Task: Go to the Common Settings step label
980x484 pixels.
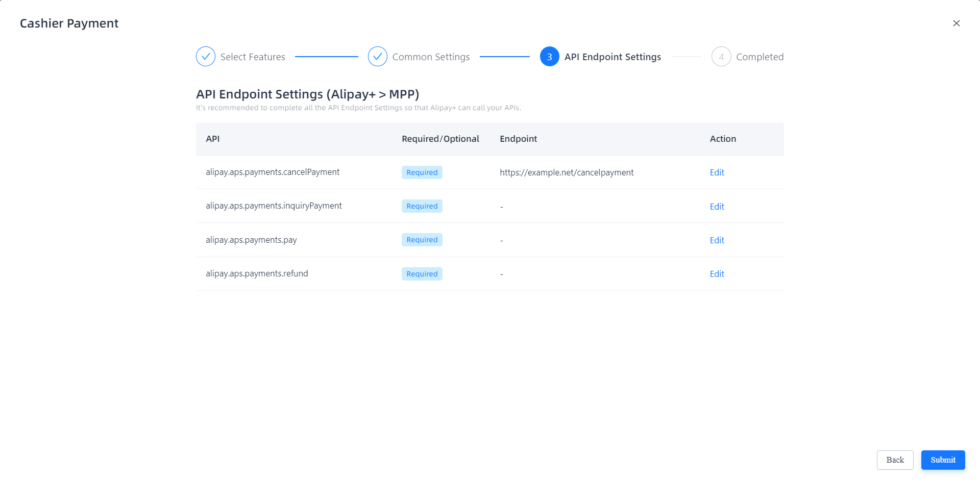Action: pyautogui.click(x=431, y=57)
